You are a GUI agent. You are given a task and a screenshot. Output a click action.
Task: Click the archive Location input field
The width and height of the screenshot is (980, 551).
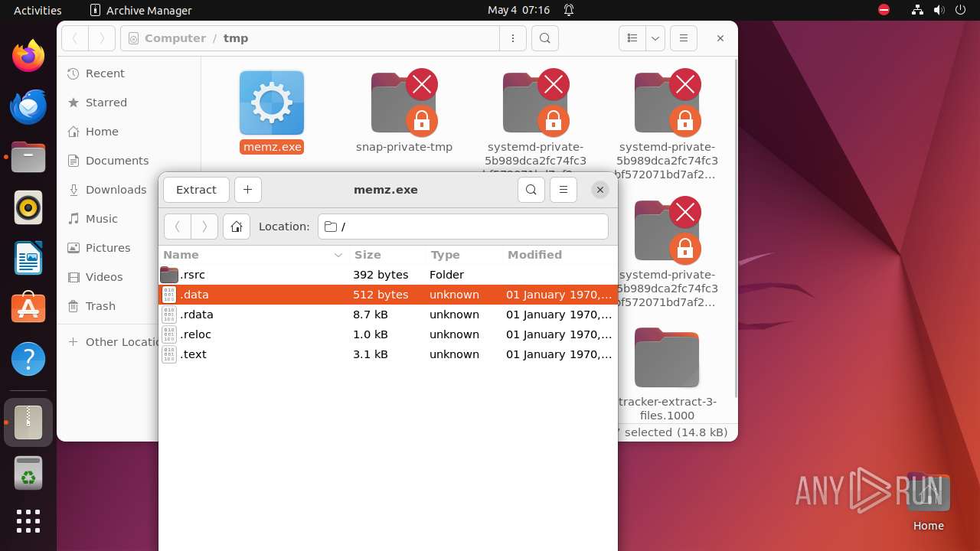point(463,227)
